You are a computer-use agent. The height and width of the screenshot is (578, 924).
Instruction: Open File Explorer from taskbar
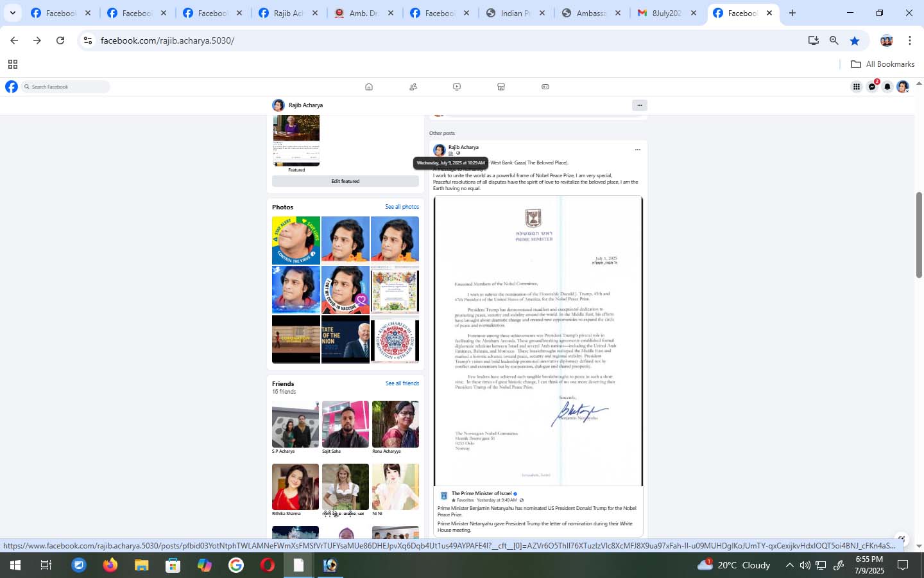click(x=142, y=565)
